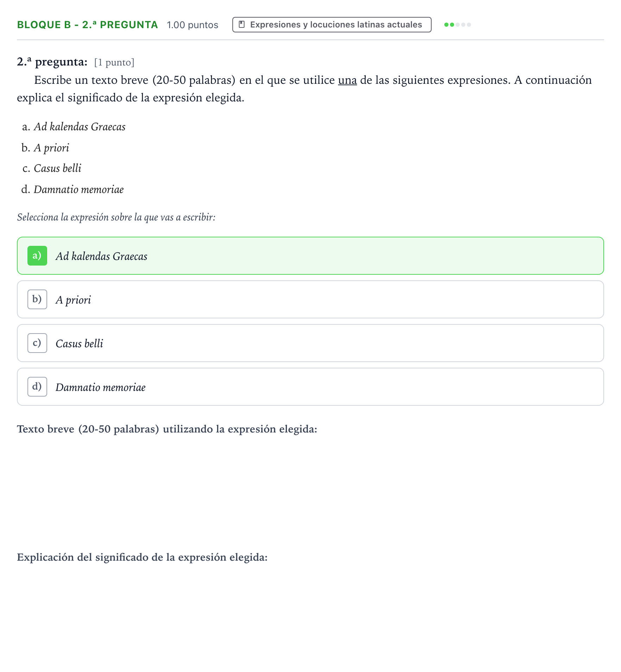621x672 pixels.
Task: Click list item c. Casus belli
Action: click(x=52, y=168)
